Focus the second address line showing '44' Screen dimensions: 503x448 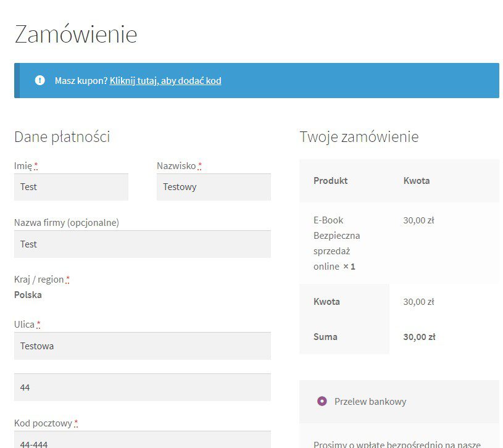[x=142, y=388]
